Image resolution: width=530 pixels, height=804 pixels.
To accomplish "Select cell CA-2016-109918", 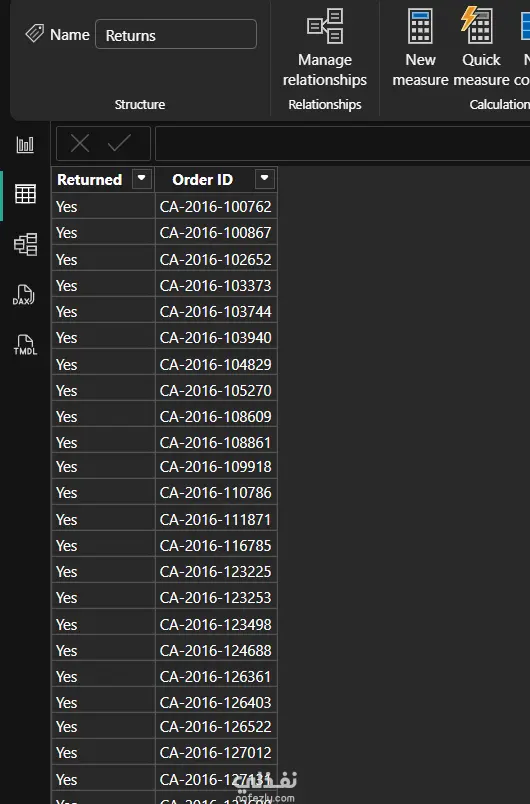I will 216,466.
